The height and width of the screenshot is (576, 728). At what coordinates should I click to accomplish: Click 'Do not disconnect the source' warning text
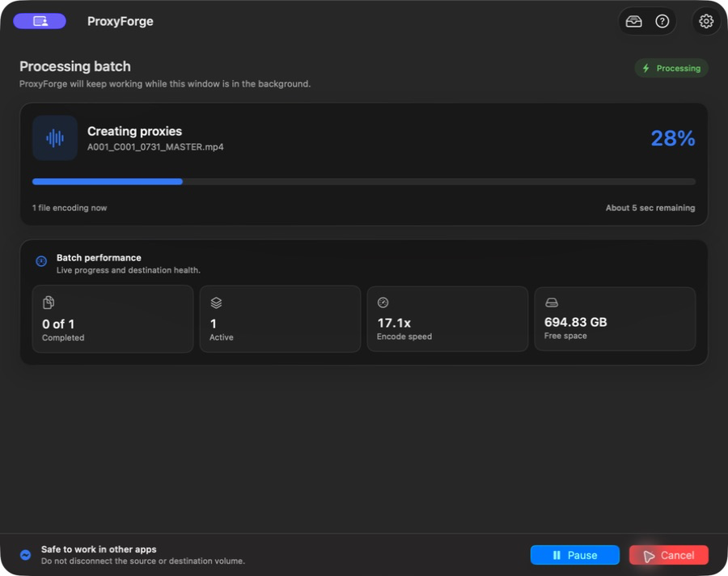[x=143, y=561]
